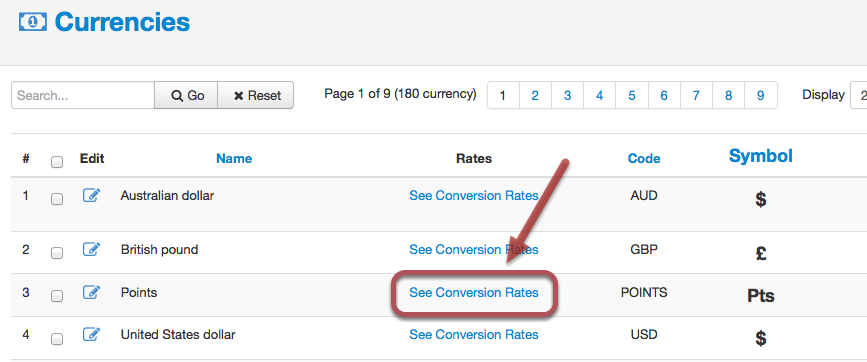Click the GBP code cell
Image resolution: width=867 pixels, height=362 pixels.
pos(644,250)
